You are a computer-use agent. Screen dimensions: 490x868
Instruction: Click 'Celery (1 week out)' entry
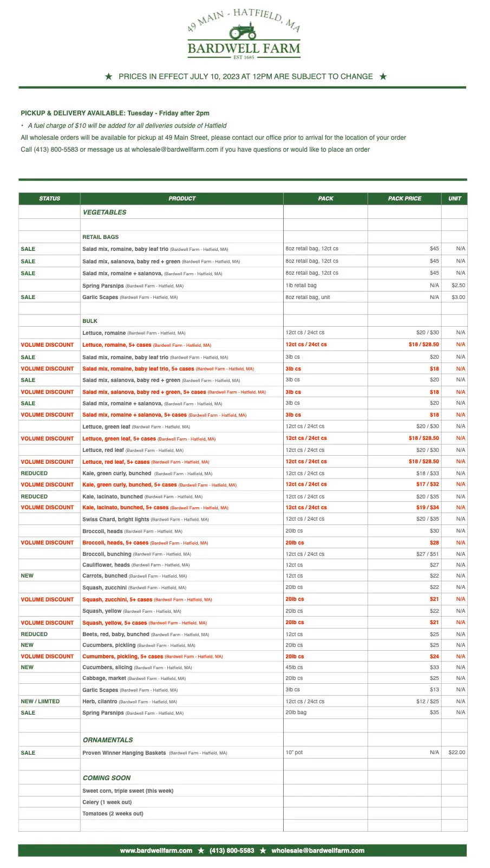click(x=107, y=802)
